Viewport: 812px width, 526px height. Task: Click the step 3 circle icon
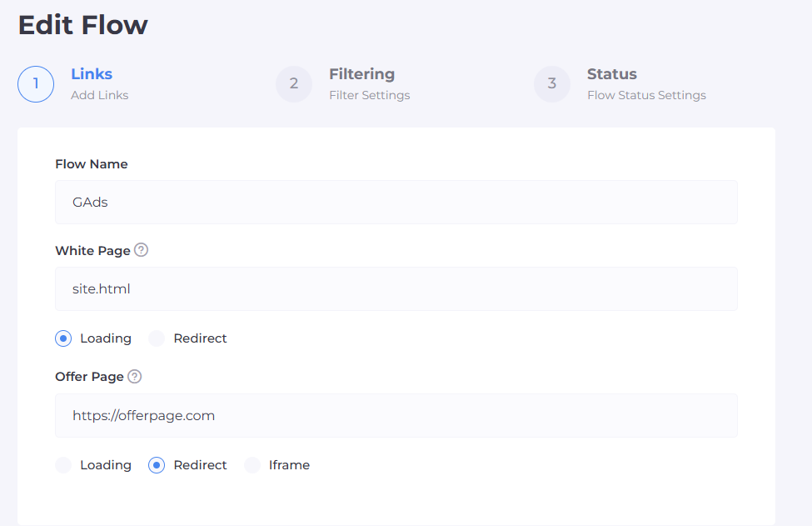(552, 84)
